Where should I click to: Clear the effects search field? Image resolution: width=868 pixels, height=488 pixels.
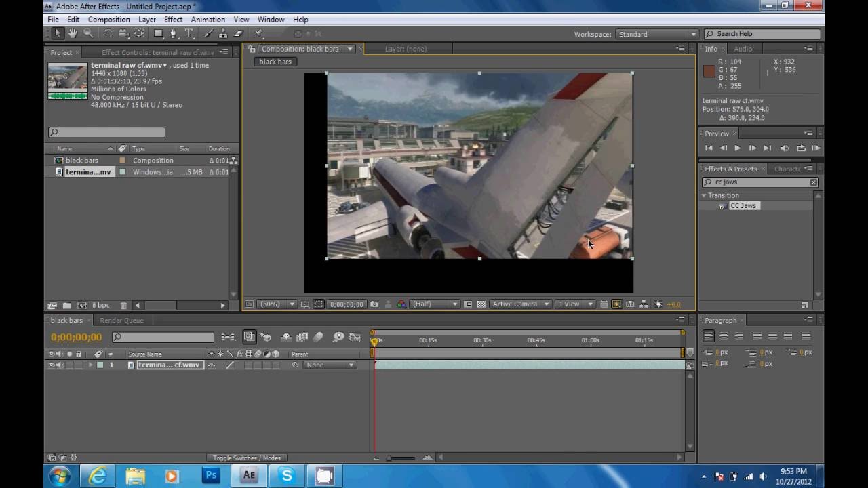[814, 182]
